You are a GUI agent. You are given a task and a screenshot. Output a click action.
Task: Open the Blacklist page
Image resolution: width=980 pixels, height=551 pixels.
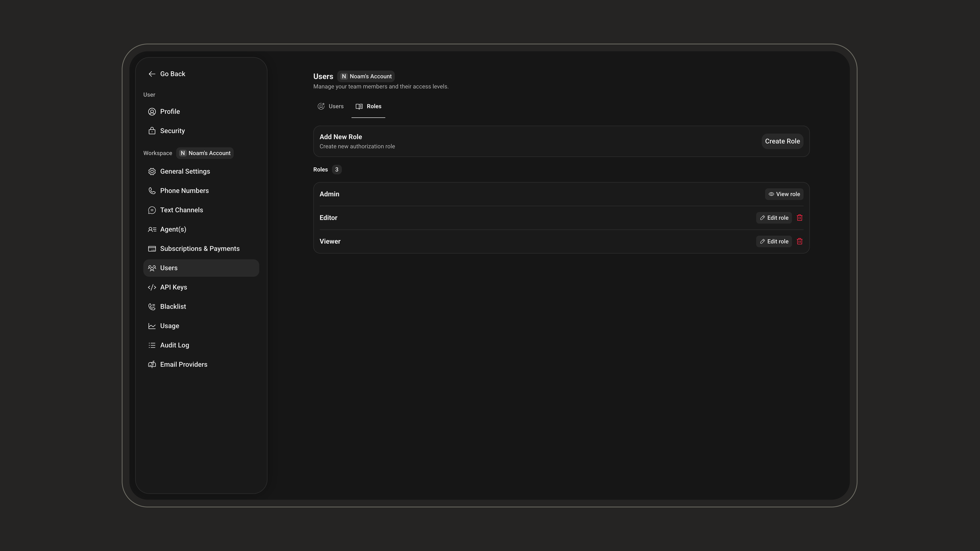coord(201,307)
